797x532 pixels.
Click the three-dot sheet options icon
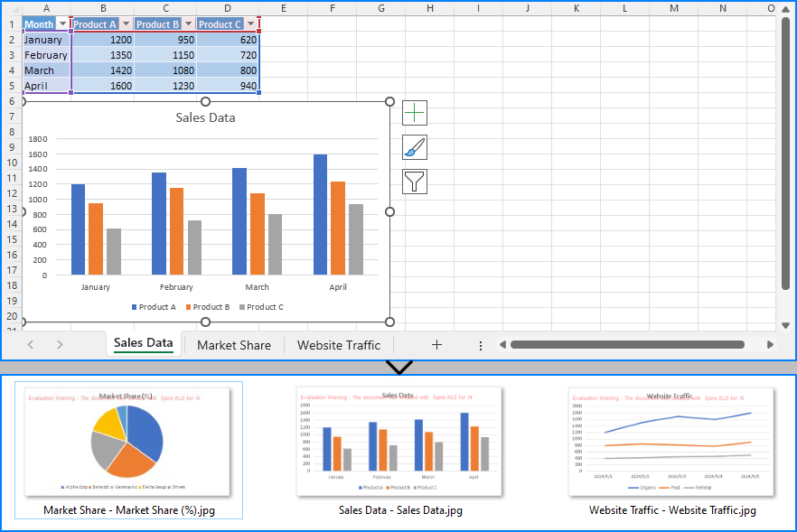pyautogui.click(x=480, y=344)
